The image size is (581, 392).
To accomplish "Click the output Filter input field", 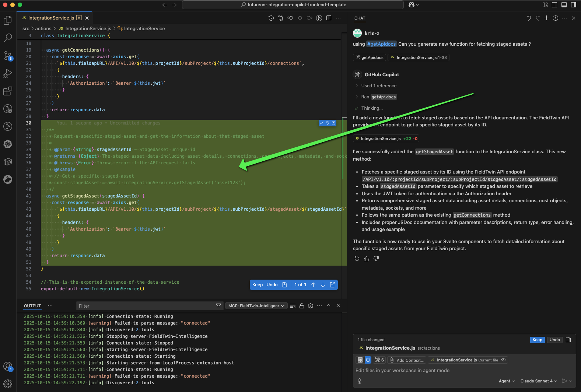I will tap(146, 306).
